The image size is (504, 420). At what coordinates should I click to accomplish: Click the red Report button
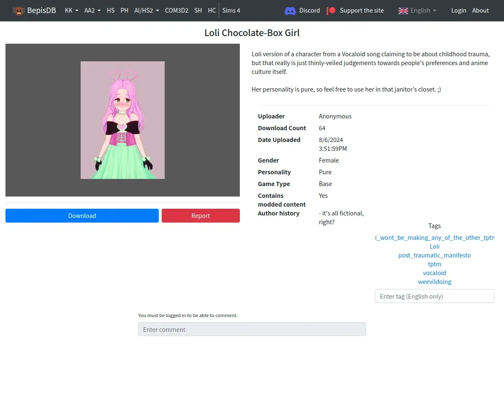pyautogui.click(x=201, y=216)
